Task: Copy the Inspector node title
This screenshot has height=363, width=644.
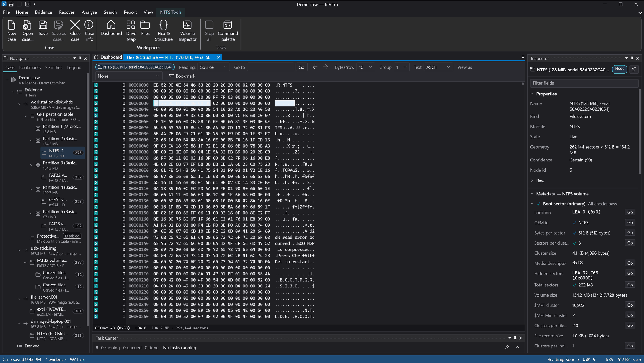Action: [634, 69]
